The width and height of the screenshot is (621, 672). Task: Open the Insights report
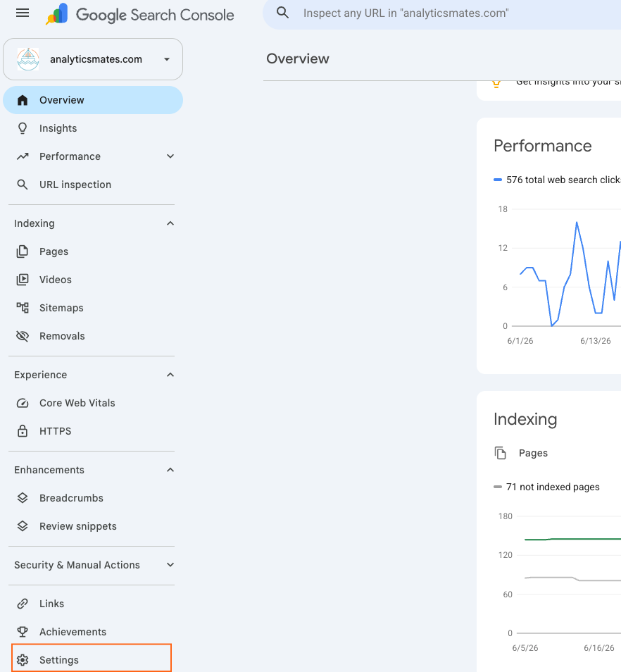tap(93, 129)
